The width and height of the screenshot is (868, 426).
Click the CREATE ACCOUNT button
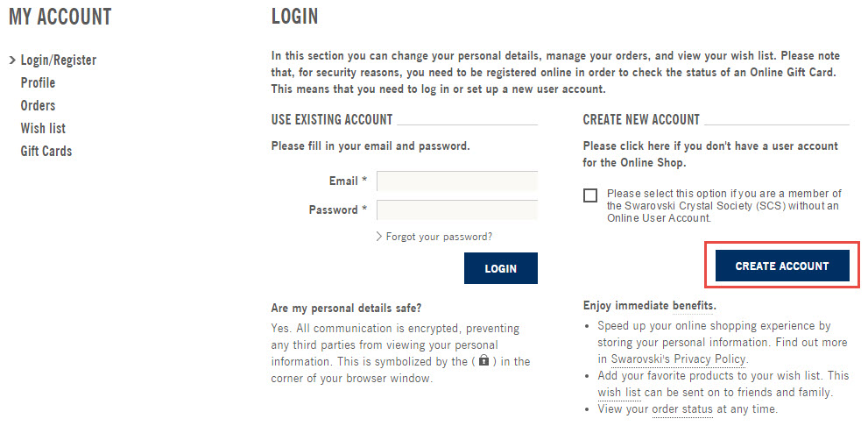782,266
